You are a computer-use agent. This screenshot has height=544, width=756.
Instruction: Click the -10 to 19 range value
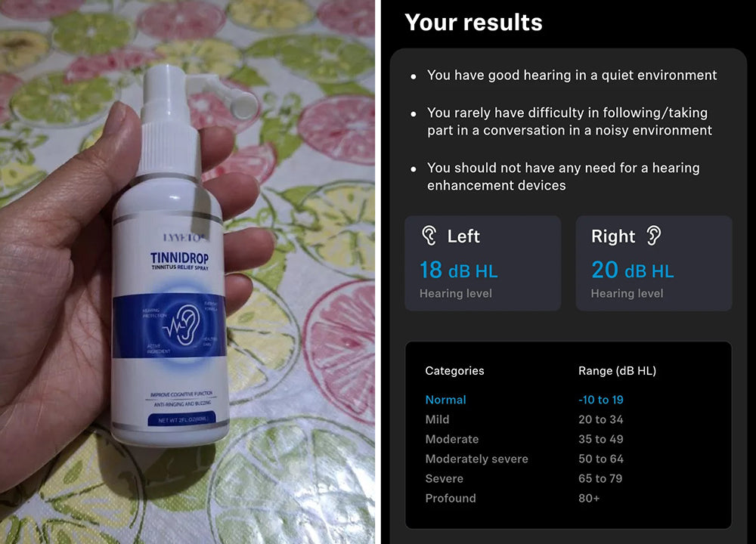point(601,400)
